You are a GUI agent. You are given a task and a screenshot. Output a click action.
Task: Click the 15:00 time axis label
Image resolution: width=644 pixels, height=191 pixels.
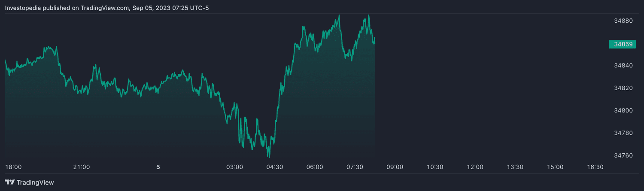[555, 167]
